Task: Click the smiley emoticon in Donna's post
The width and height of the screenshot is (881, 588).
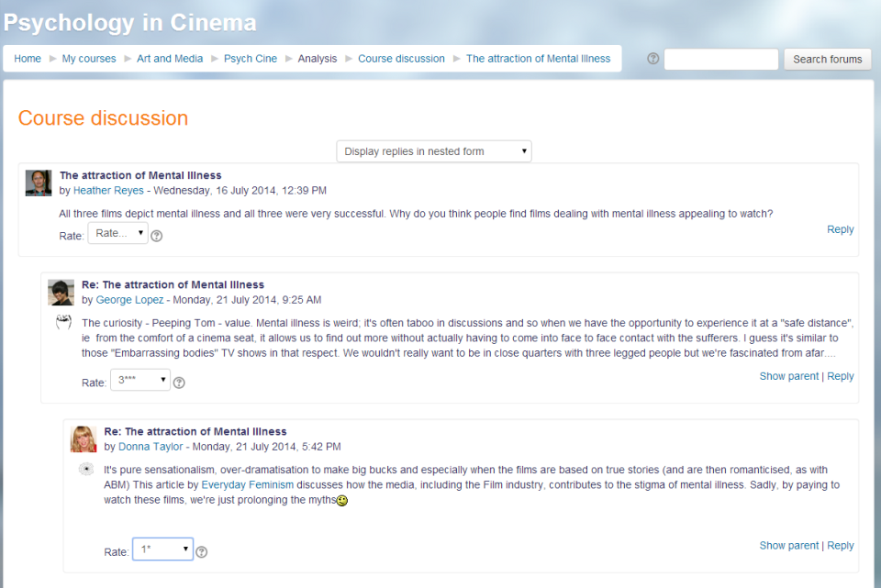Action: click(x=342, y=500)
